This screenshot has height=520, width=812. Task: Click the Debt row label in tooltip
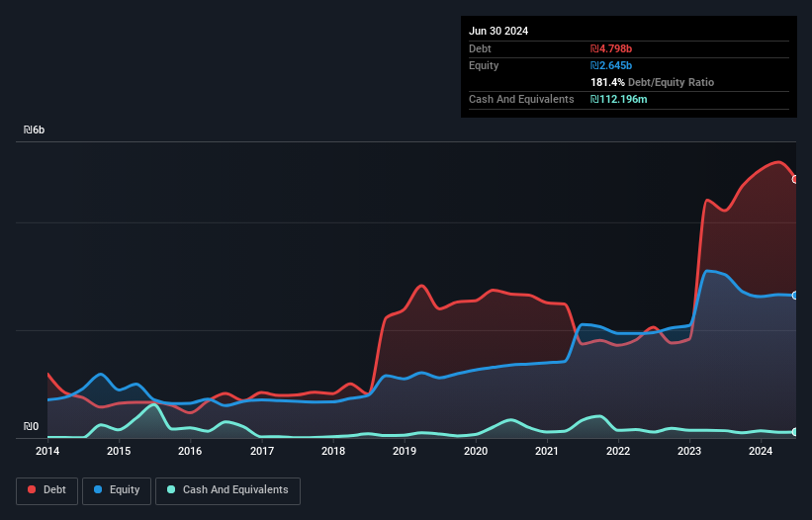(480, 48)
